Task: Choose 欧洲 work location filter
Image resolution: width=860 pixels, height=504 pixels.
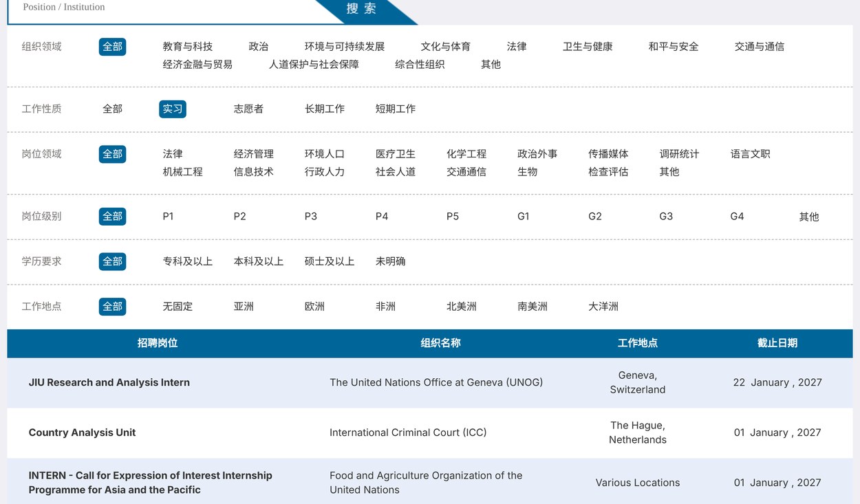Action: 314,307
